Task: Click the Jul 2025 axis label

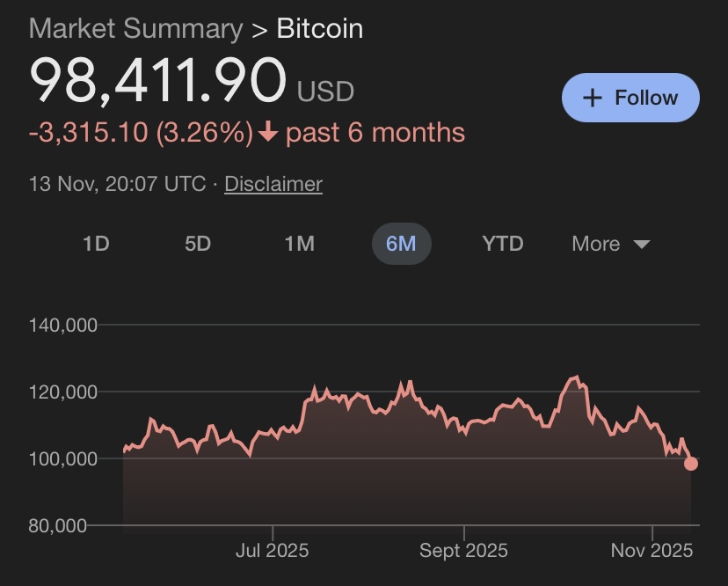Action: click(x=273, y=551)
